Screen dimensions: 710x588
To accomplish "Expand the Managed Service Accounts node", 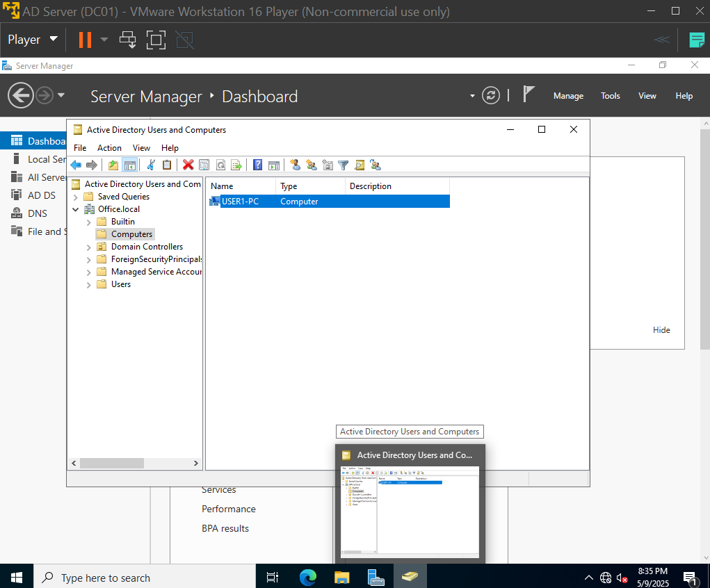I will (x=89, y=272).
